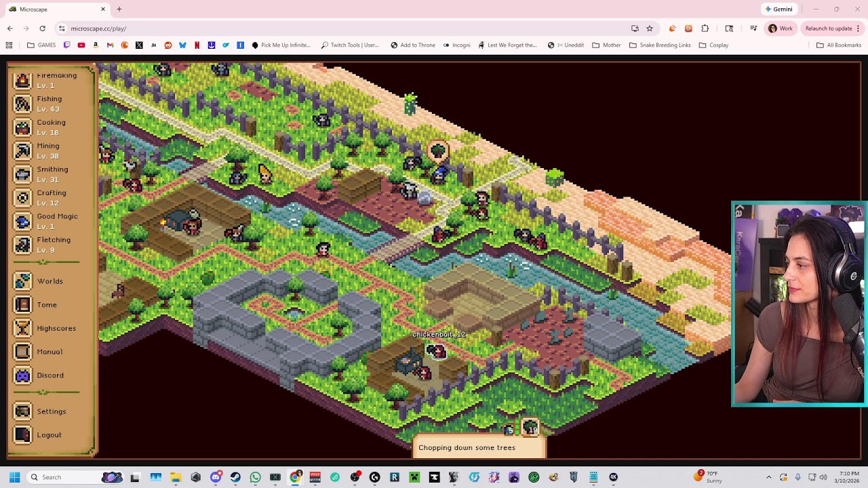This screenshot has height=488, width=868.
Task: Open game Settings
Action: click(41, 411)
